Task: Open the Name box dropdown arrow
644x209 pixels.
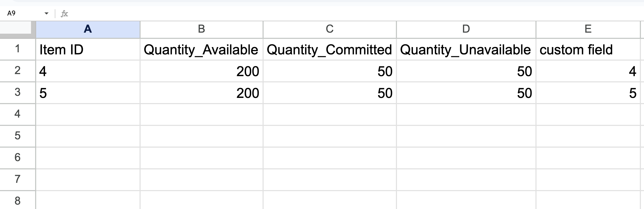Action: (47, 13)
